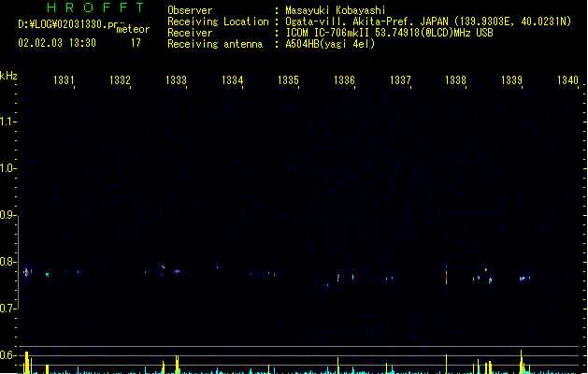This screenshot has height=374, width=588.
Task: Click time axis marker 1337
Action: point(400,79)
